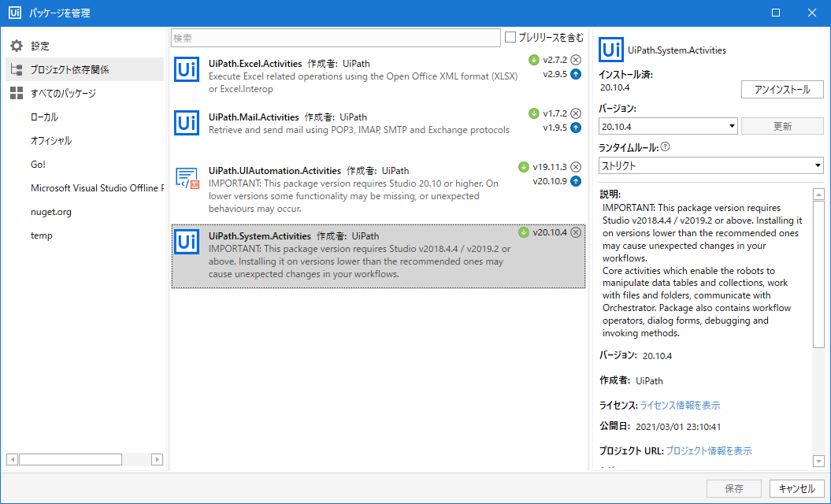Toggle the プレリリースを含む checkbox
The height and width of the screenshot is (504, 831).
(x=510, y=37)
